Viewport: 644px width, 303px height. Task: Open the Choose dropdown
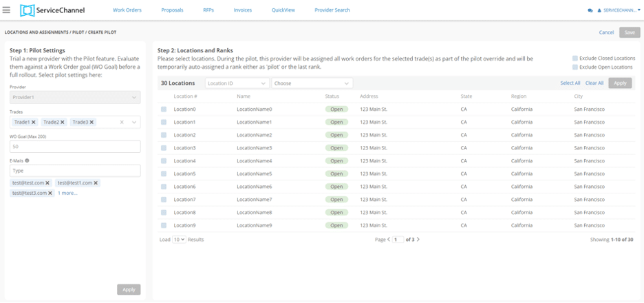point(312,83)
